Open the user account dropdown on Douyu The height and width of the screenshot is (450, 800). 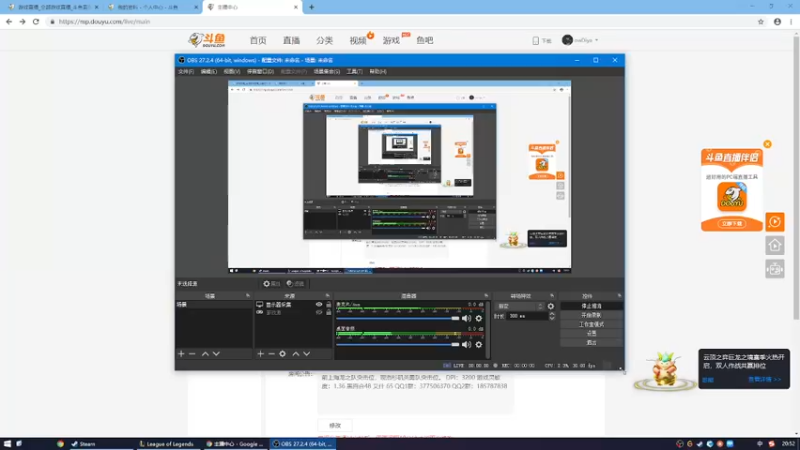[x=580, y=40]
